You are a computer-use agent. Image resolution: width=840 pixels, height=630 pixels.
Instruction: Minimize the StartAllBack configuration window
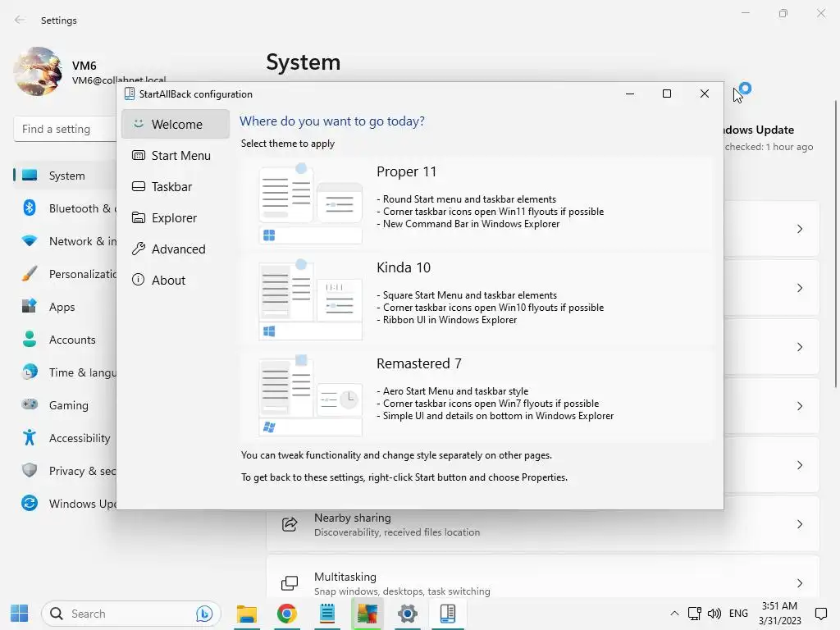[x=630, y=94]
